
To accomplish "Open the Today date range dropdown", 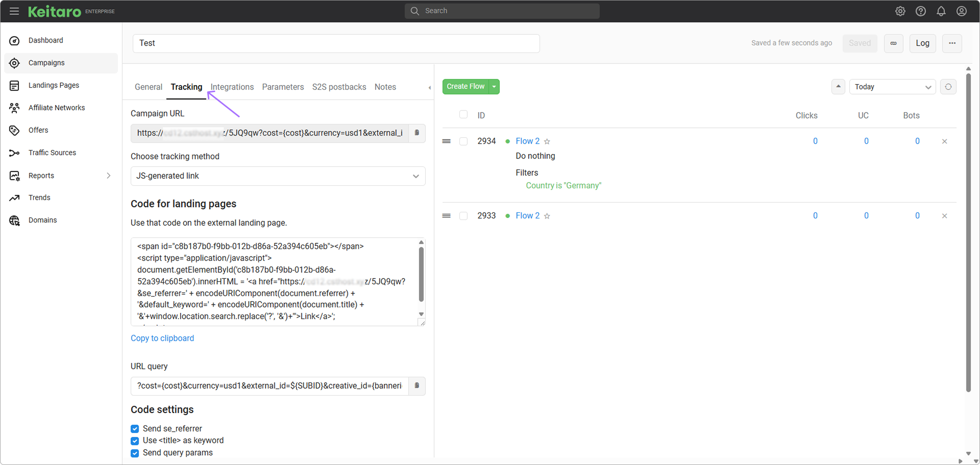I will pyautogui.click(x=892, y=87).
